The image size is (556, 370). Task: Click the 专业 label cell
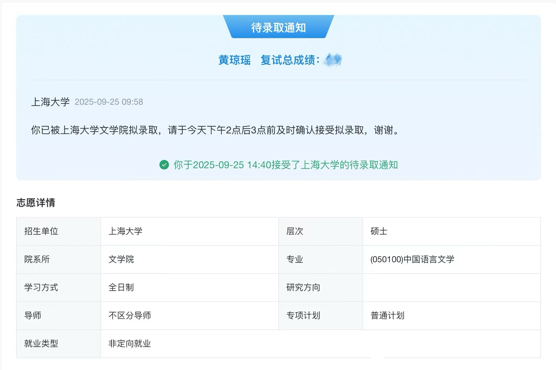coord(321,259)
